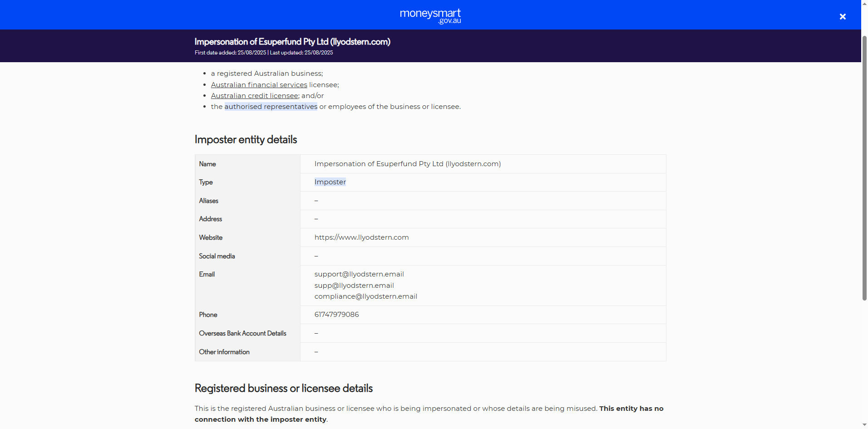The width and height of the screenshot is (868, 429).
Task: Click the scrollbar down arrow
Action: [864, 425]
